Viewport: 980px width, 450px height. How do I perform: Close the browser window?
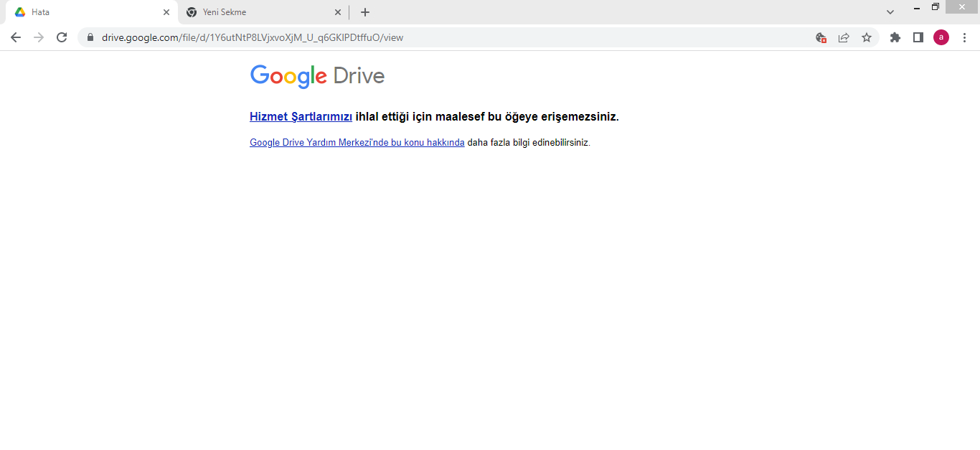[962, 7]
